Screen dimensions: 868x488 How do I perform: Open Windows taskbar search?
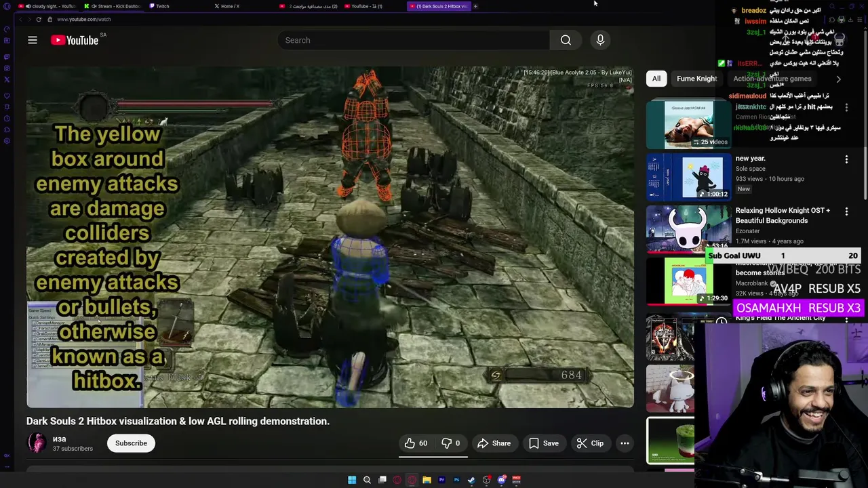[367, 480]
